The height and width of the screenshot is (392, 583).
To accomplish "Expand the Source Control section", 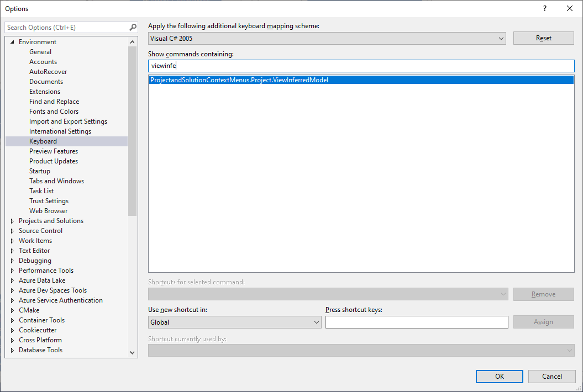I will pyautogui.click(x=12, y=230).
